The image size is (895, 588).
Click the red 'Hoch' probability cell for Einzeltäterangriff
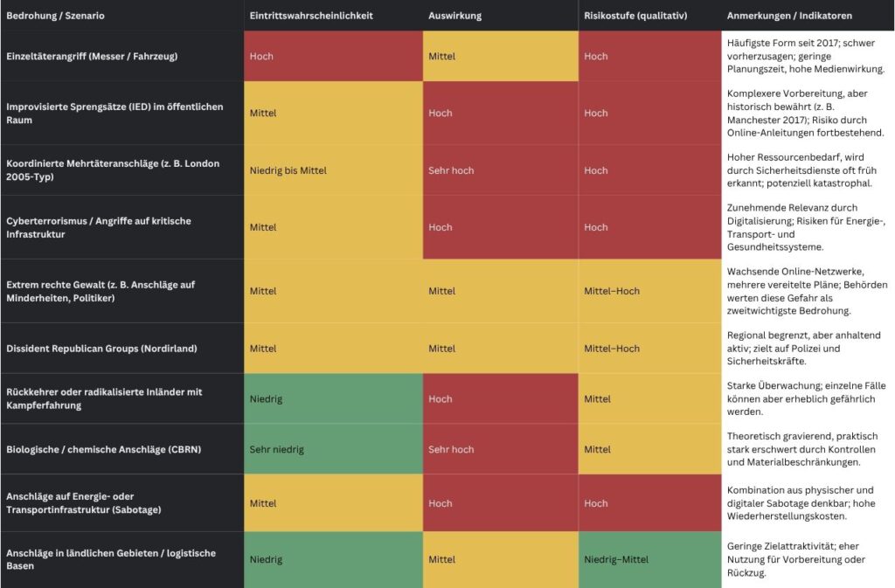261,56
